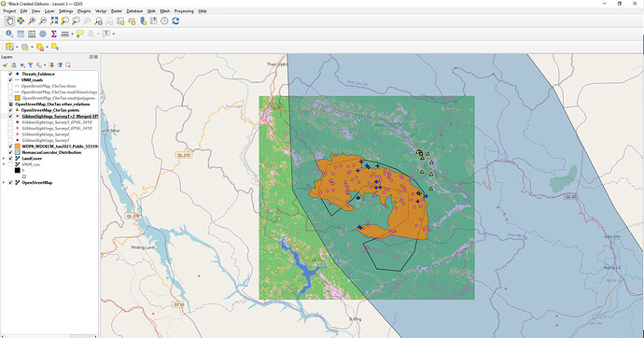This screenshot has width=644, height=338.
Task: Open the Attribute Table icon
Action: (21, 34)
